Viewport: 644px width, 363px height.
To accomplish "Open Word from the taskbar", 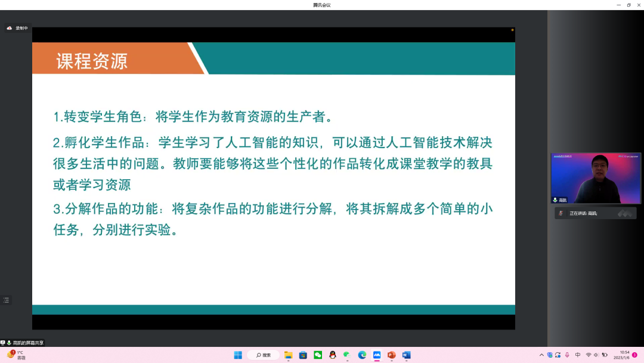I will (407, 355).
